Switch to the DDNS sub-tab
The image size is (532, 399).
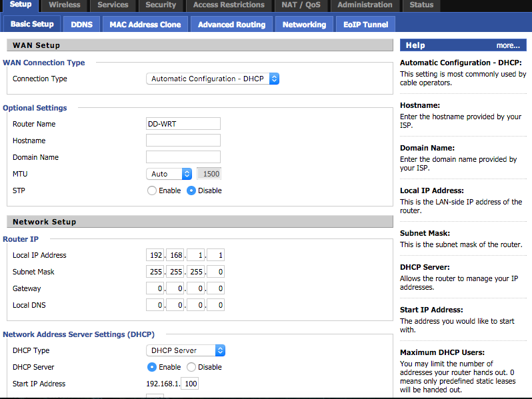click(82, 25)
